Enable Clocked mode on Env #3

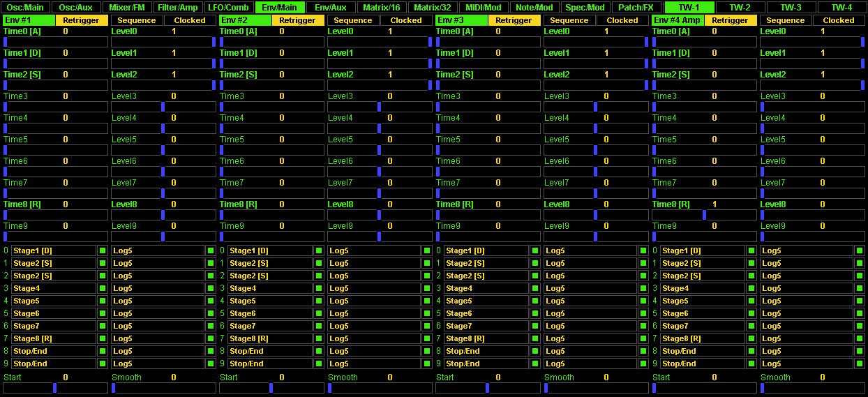click(622, 20)
